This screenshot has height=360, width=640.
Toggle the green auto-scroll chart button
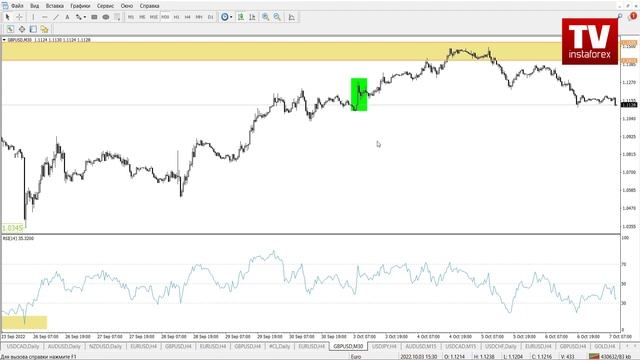pyautogui.click(x=241, y=17)
